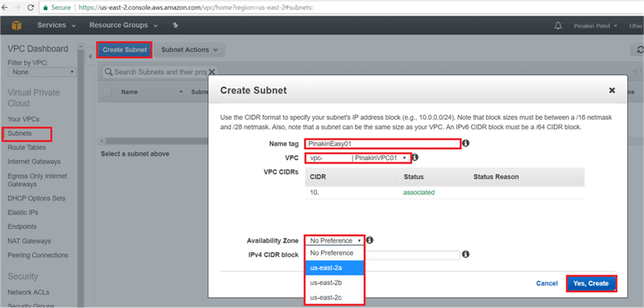Click the browser forward arrow
The height and width of the screenshot is (308, 644).
(18, 7)
